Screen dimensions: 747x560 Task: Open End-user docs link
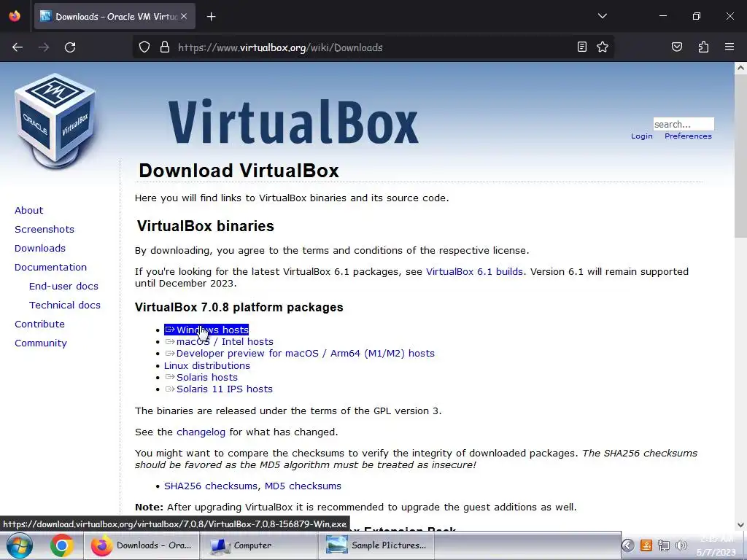click(x=63, y=286)
